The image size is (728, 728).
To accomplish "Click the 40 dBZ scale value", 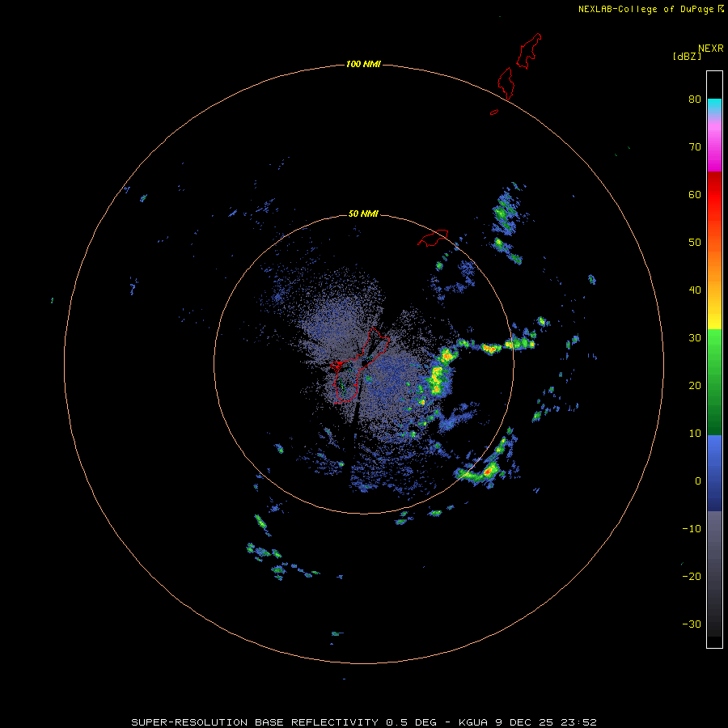I will 695,290.
